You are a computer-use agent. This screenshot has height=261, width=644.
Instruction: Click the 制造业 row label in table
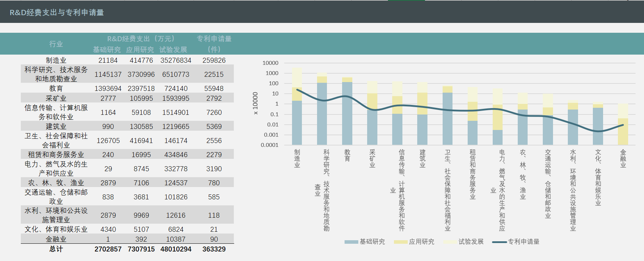click(x=56, y=60)
